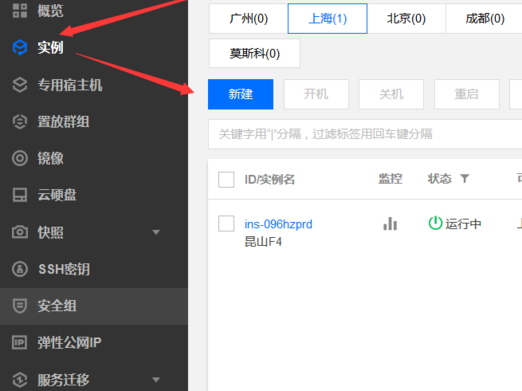Open 弹性公网IP menu item

[x=69, y=342]
